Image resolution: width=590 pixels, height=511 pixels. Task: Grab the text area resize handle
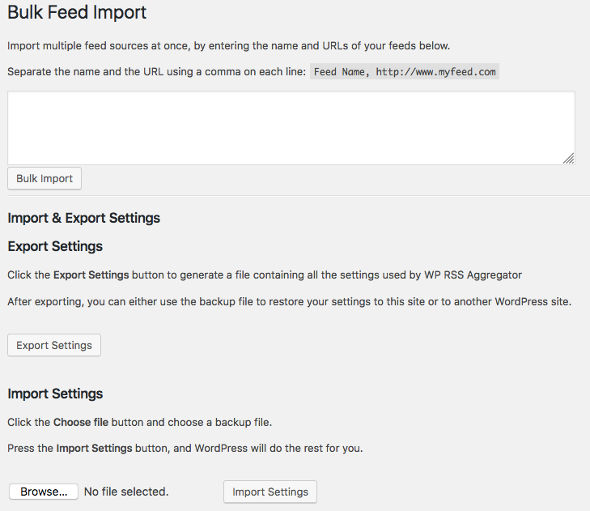click(569, 158)
